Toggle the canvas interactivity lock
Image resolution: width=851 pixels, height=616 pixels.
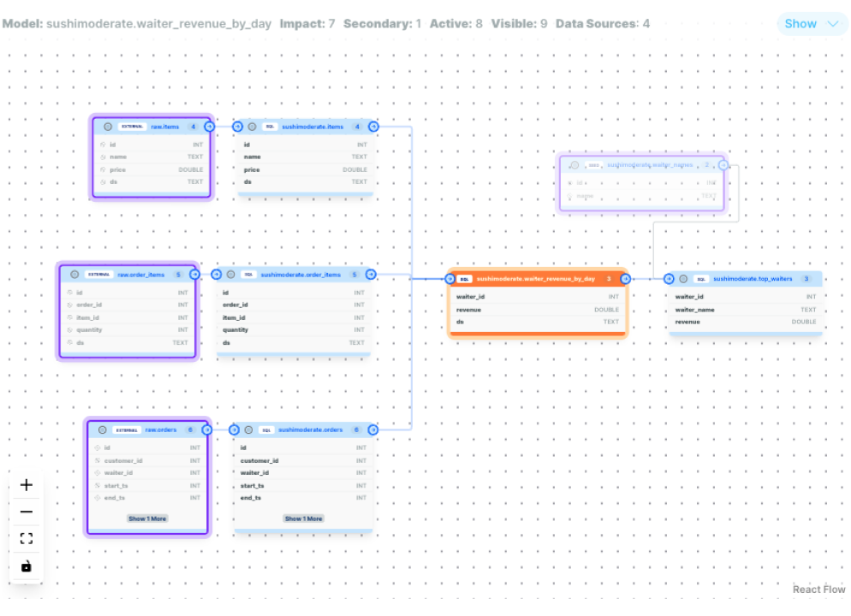pyautogui.click(x=26, y=566)
